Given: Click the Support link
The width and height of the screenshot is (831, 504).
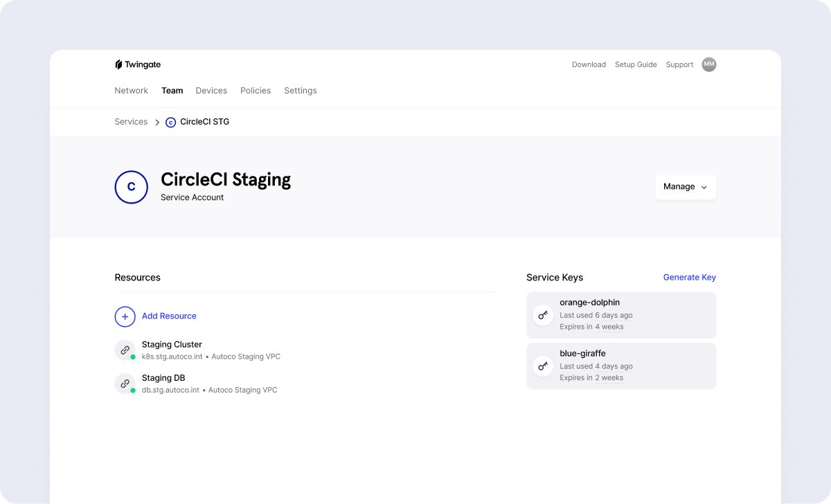Looking at the screenshot, I should coord(679,64).
